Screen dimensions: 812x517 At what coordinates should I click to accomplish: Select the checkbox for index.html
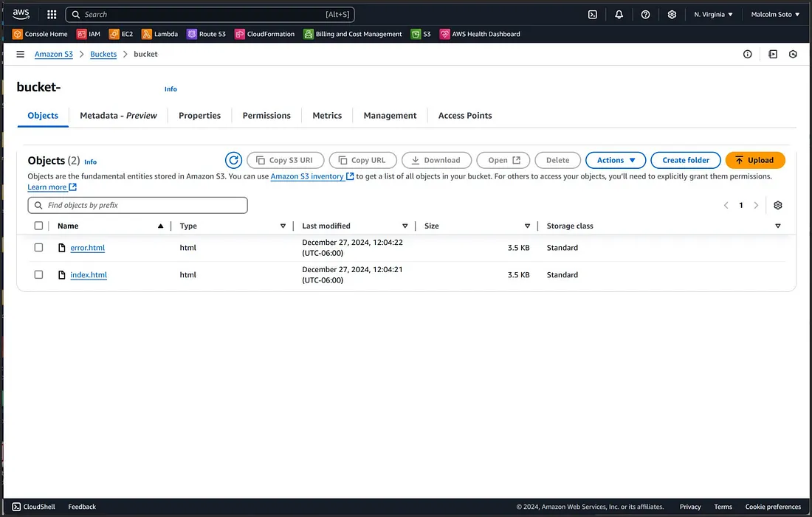(x=38, y=274)
